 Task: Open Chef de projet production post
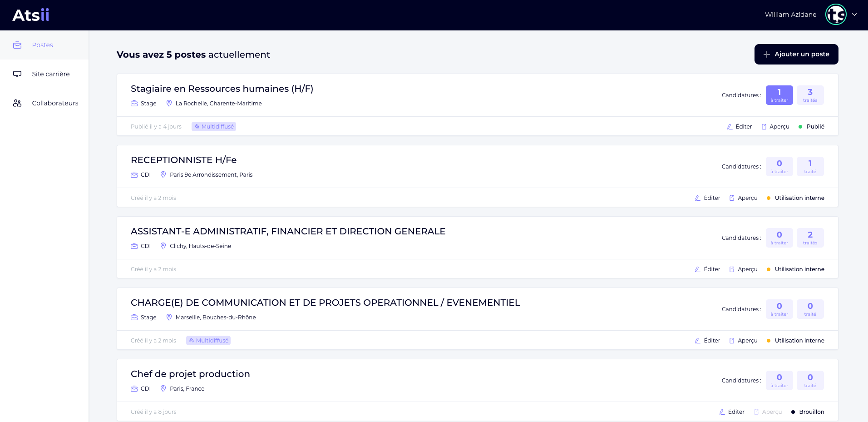(190, 374)
